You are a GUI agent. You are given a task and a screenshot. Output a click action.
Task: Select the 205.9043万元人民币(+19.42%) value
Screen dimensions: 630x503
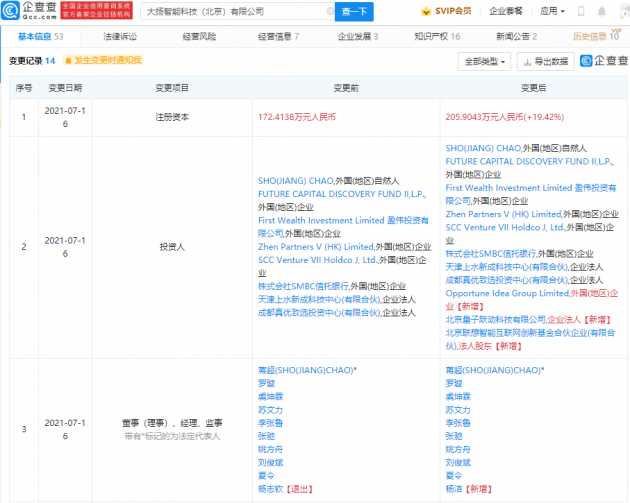click(505, 117)
